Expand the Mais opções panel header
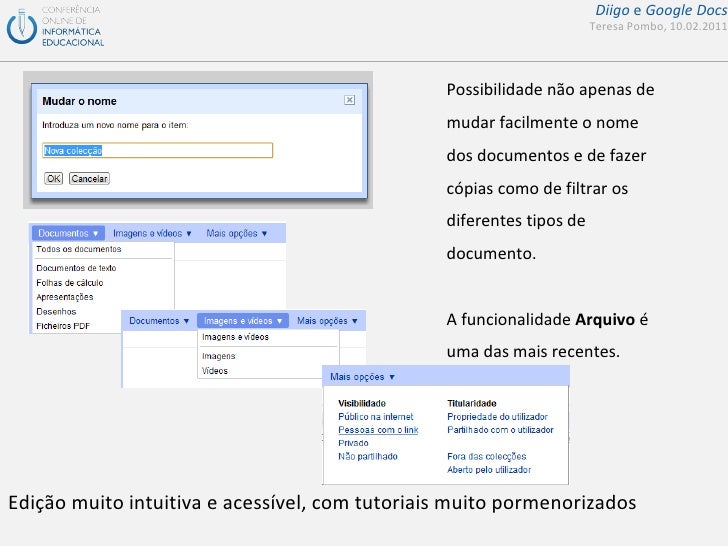Viewport: 728px width, 546px height. pos(363,377)
